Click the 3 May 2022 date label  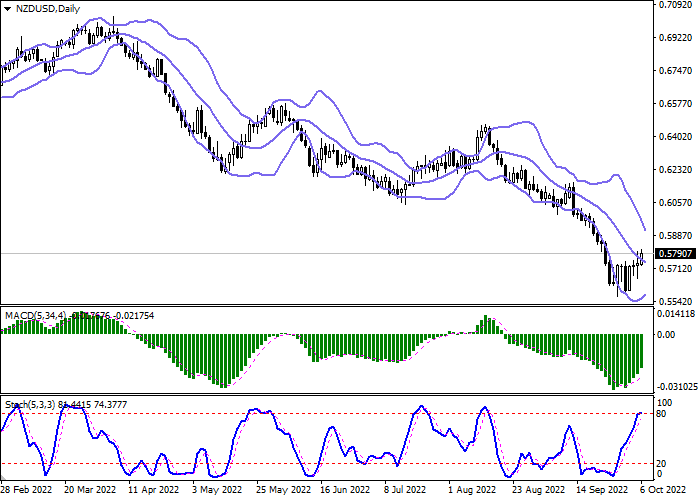[217, 491]
